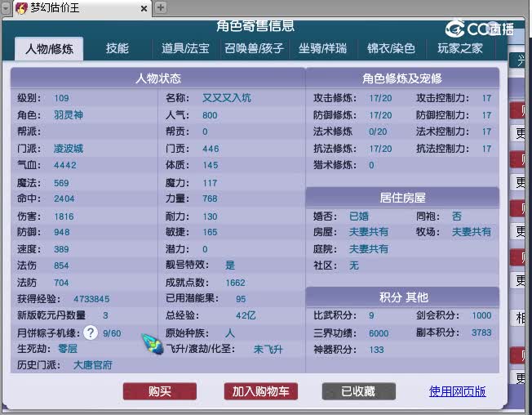
Task: Click the 三界功绩 value 6000
Action: pyautogui.click(x=379, y=333)
